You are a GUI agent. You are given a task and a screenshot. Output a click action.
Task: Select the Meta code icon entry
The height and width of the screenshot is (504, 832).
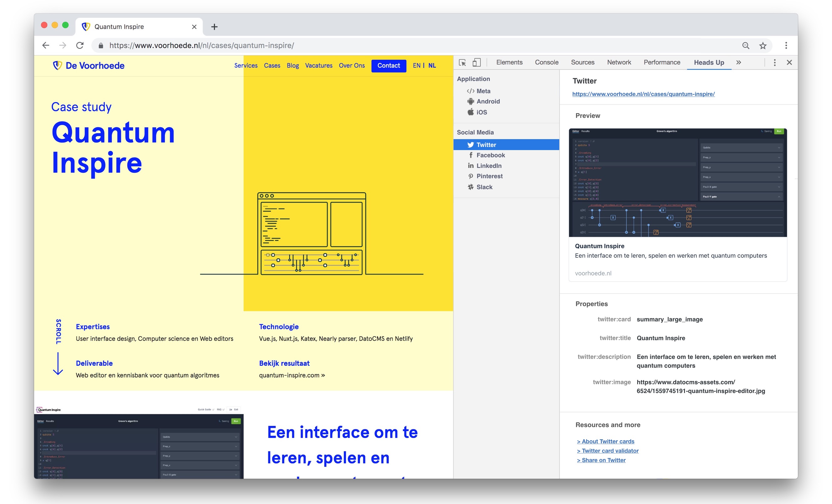pyautogui.click(x=470, y=91)
